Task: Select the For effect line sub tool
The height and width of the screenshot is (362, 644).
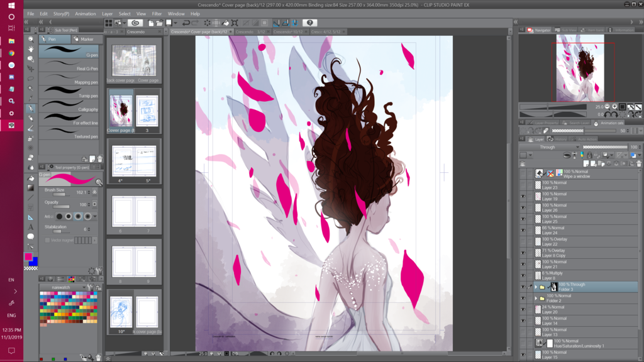Action: pos(69,119)
